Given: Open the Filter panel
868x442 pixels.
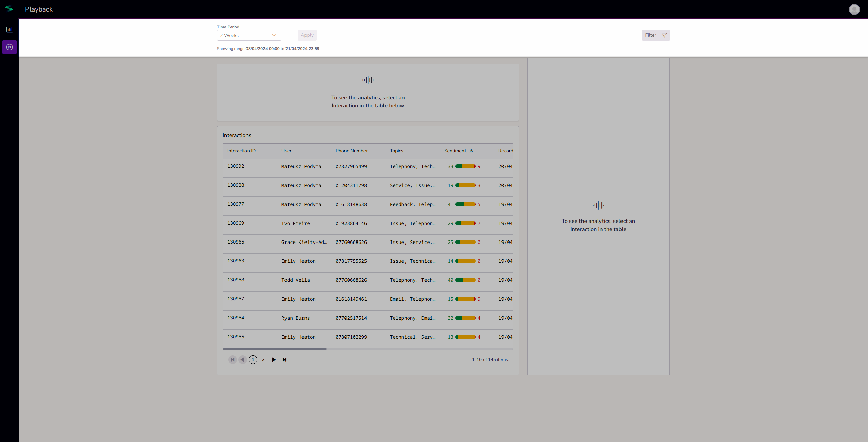Looking at the screenshot, I should (655, 35).
